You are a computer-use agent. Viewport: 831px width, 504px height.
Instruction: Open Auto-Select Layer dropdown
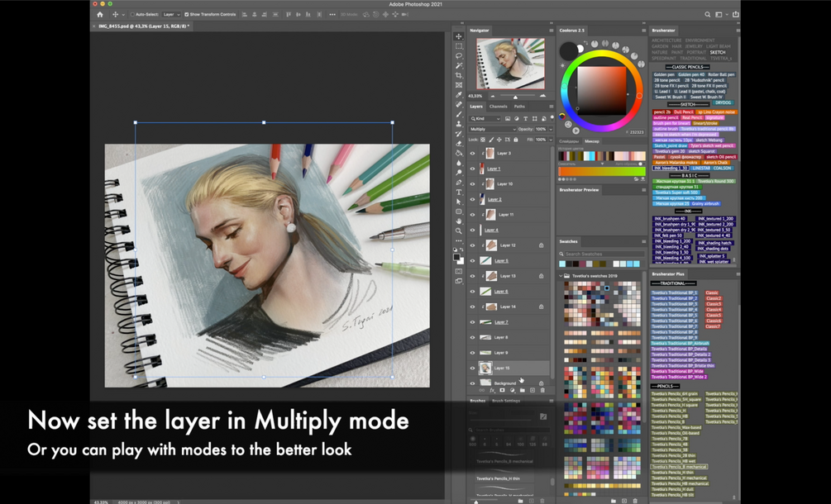tap(171, 14)
